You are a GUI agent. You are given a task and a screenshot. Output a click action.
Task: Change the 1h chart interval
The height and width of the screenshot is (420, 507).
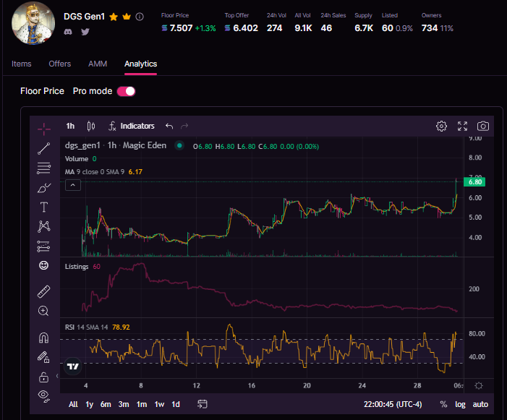point(70,126)
